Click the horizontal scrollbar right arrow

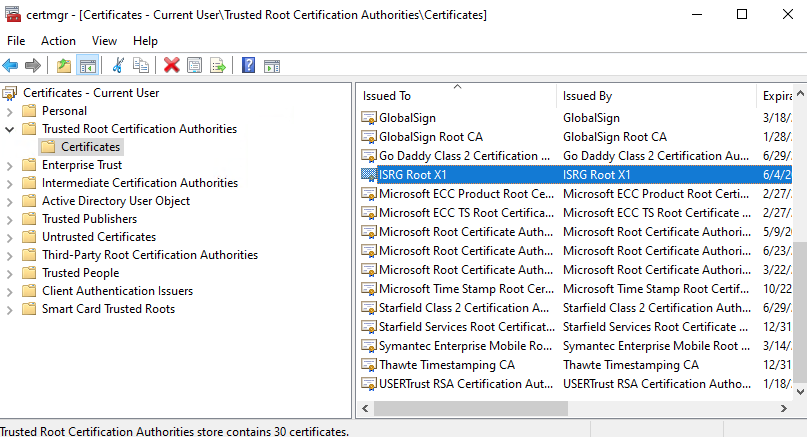(783, 408)
